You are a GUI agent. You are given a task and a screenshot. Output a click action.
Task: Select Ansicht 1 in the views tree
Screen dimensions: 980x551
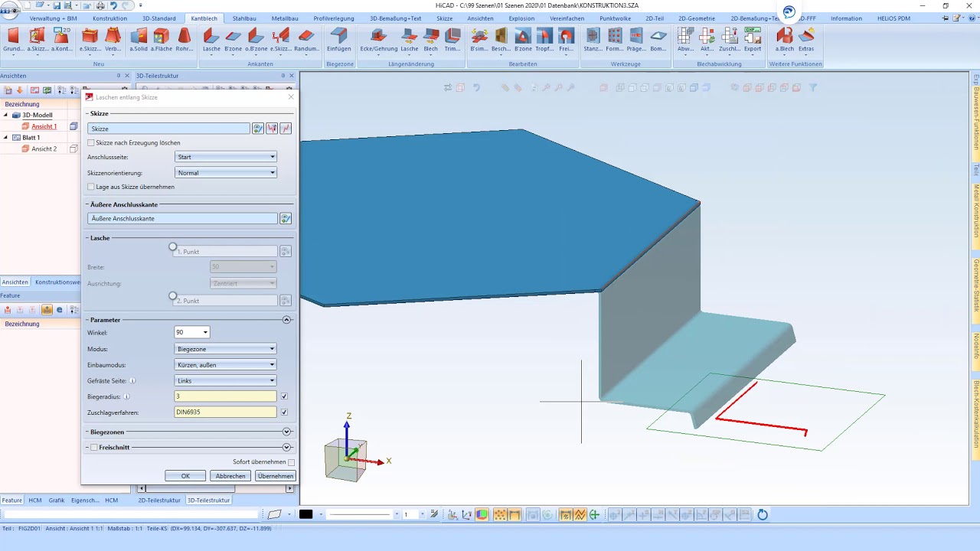point(44,126)
